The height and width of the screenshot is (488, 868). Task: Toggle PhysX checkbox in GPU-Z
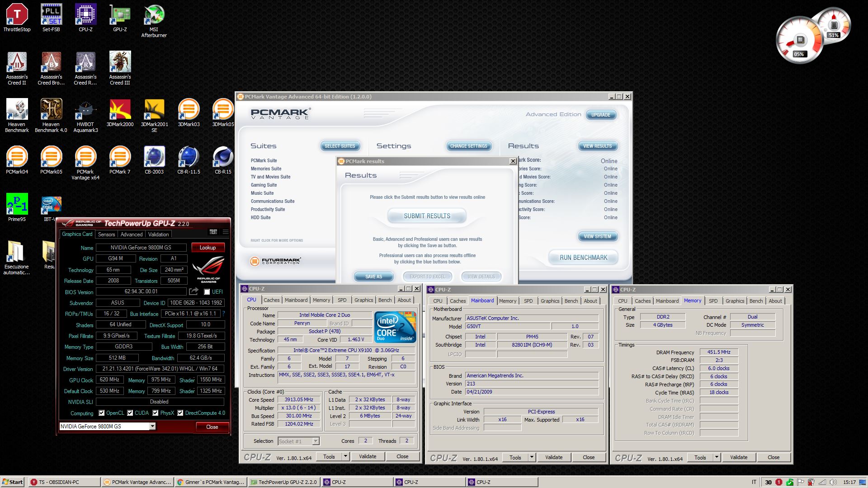coord(156,413)
